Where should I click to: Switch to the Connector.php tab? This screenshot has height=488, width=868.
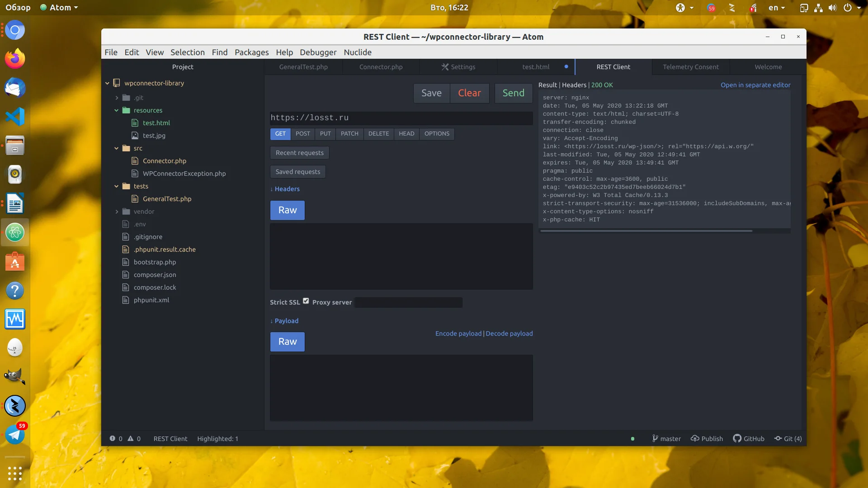click(381, 67)
